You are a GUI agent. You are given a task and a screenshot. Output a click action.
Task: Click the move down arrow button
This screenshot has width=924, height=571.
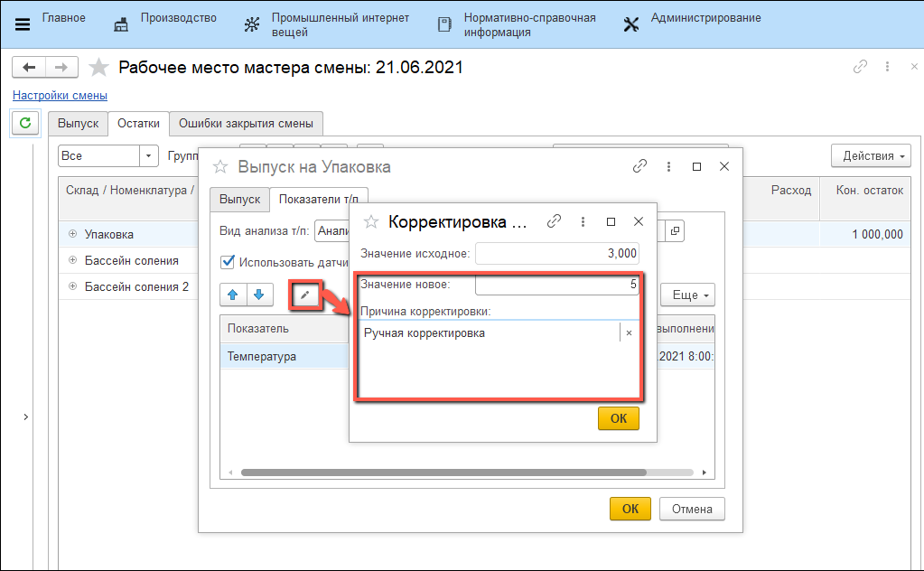[x=258, y=295]
